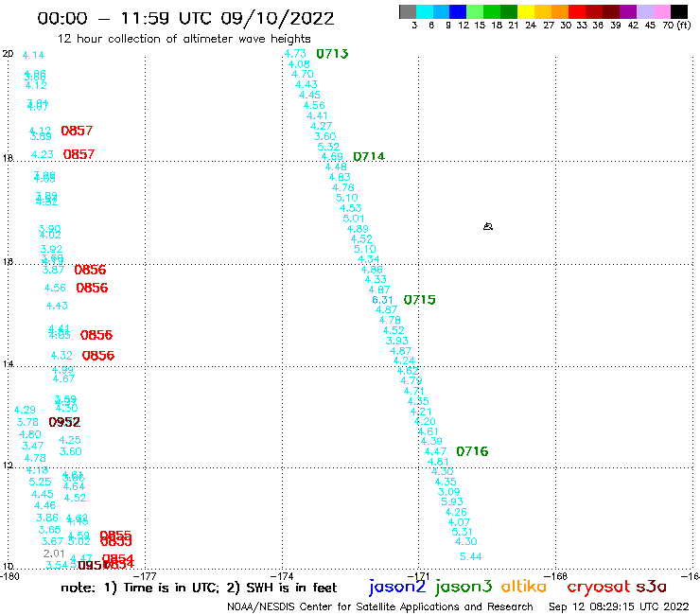Pick the lavender 45 ft legend color
Screen dimensions: 700x615
coord(644,11)
